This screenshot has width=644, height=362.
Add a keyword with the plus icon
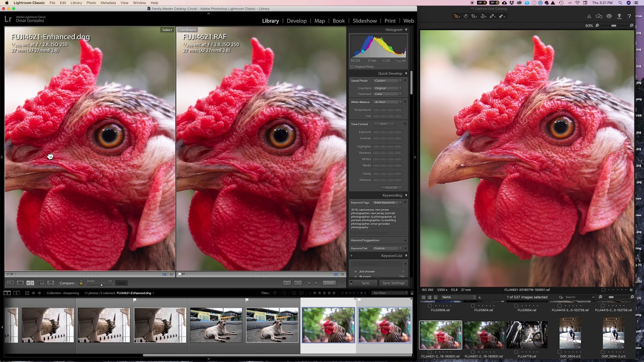[351, 256]
